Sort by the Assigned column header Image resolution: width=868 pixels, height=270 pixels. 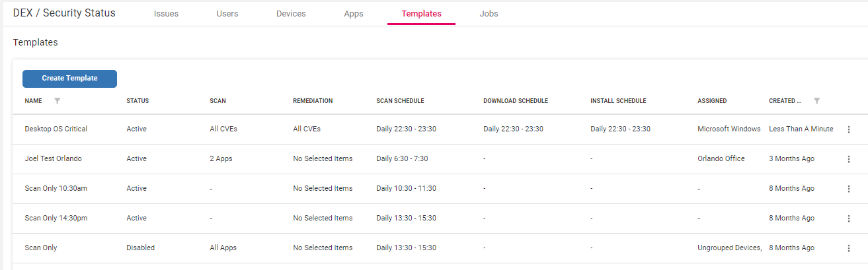coord(712,101)
